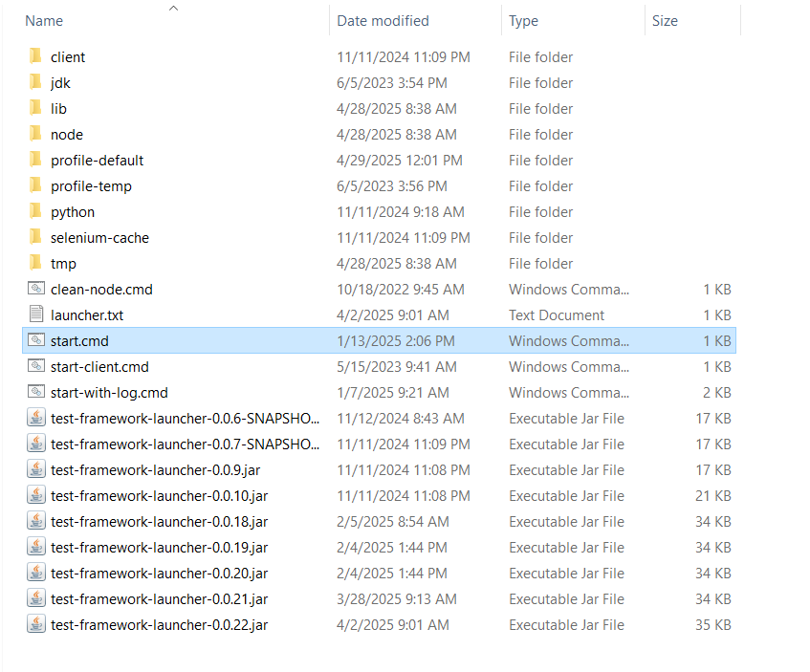Click the date 4/29/2025 12:01 PM

click(x=400, y=161)
